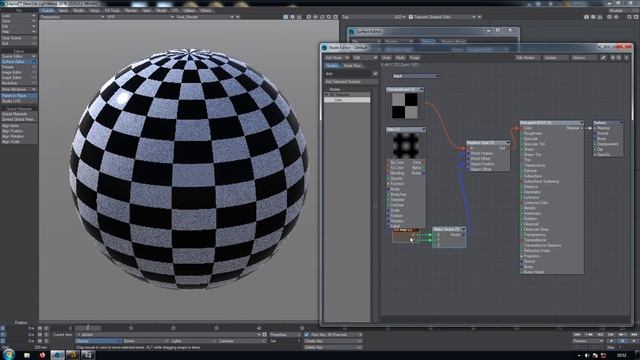Open the VPR render mode dropdown
The image size is (640, 360).
[140, 17]
